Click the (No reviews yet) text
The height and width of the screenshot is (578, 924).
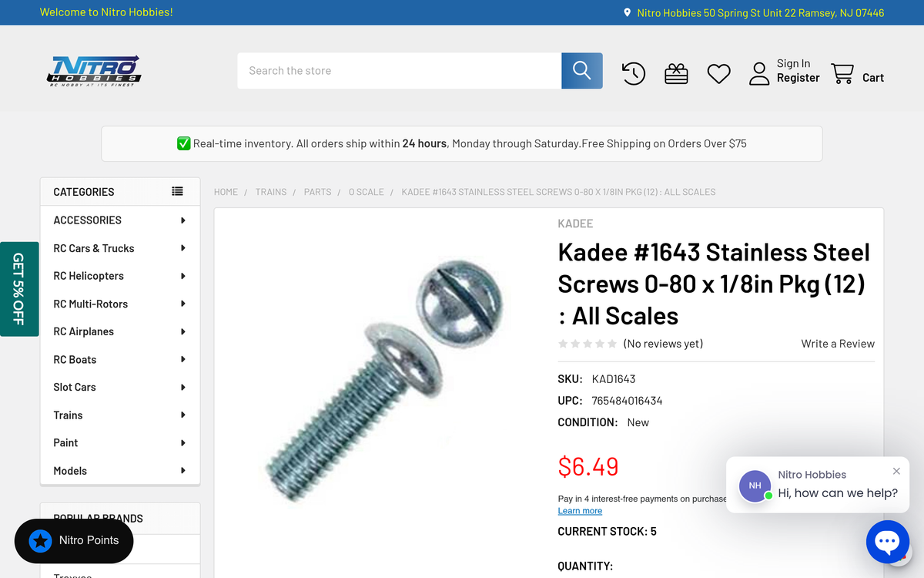point(663,344)
